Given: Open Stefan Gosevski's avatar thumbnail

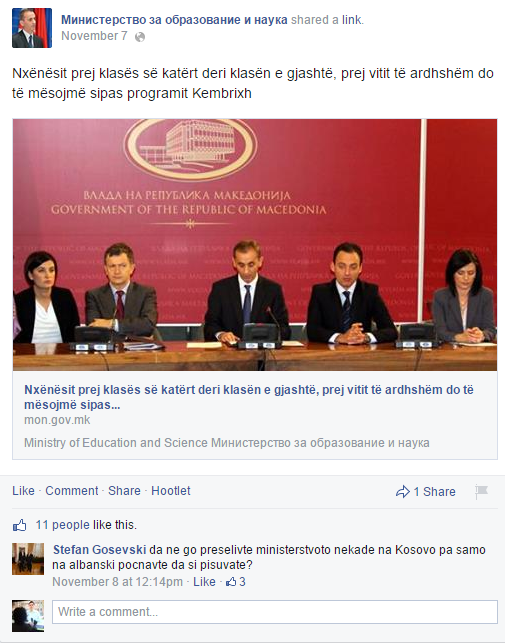Looking at the screenshot, I should pos(28,559).
